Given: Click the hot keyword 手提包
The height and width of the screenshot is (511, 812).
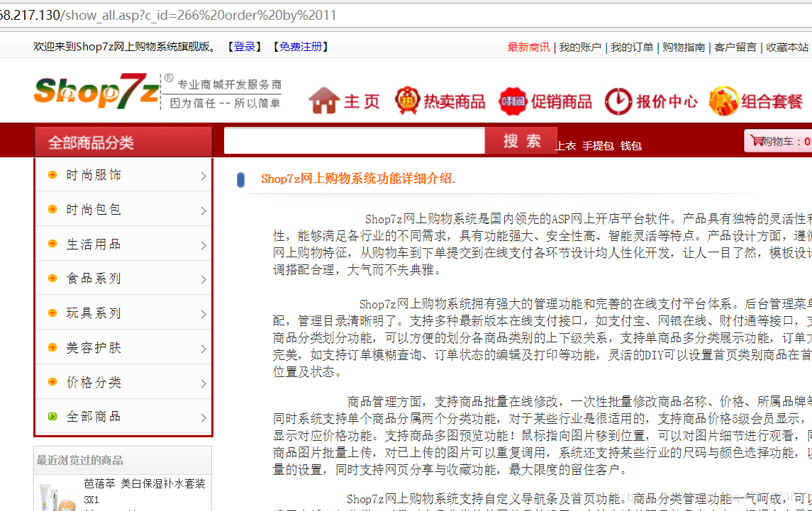Looking at the screenshot, I should 598,146.
